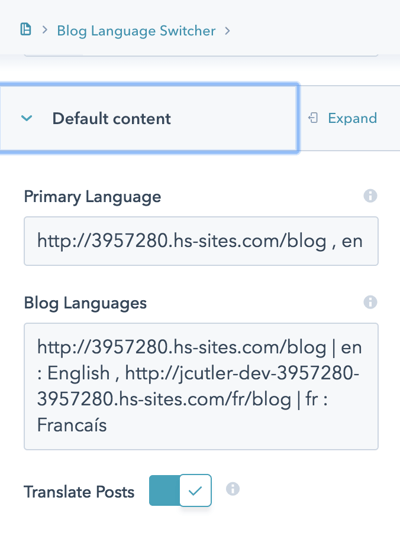The width and height of the screenshot is (400, 533).
Task: Disable the Translate Posts toggle switch
Action: [x=180, y=490]
